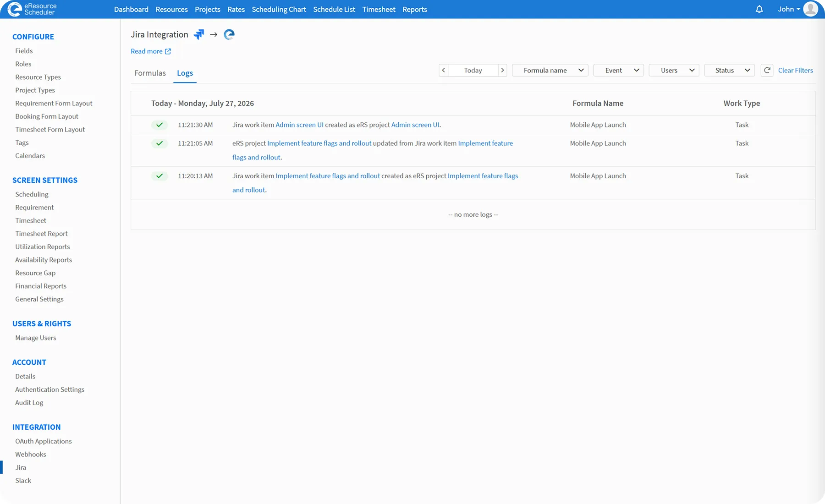Open the Audit Log
This screenshot has width=825, height=504.
[29, 403]
